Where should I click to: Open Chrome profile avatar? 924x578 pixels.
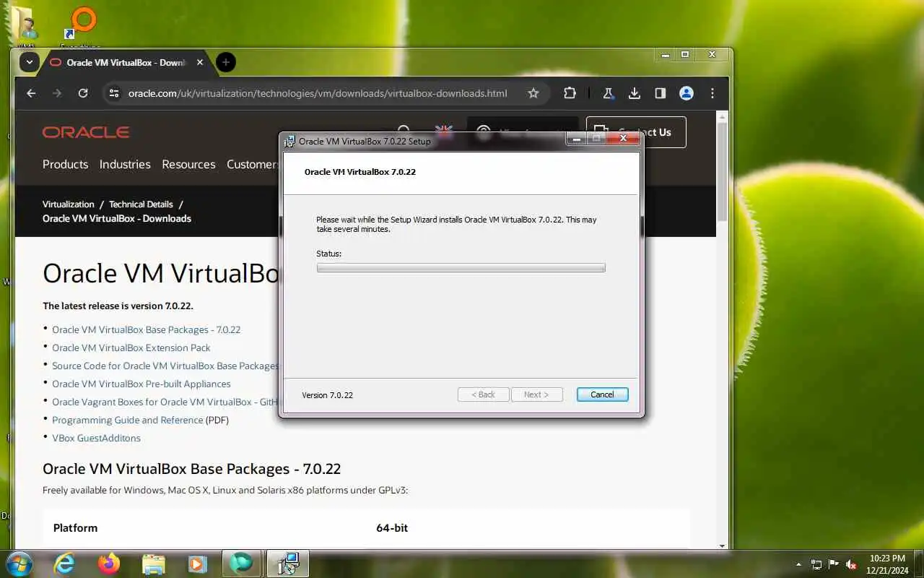click(x=687, y=93)
